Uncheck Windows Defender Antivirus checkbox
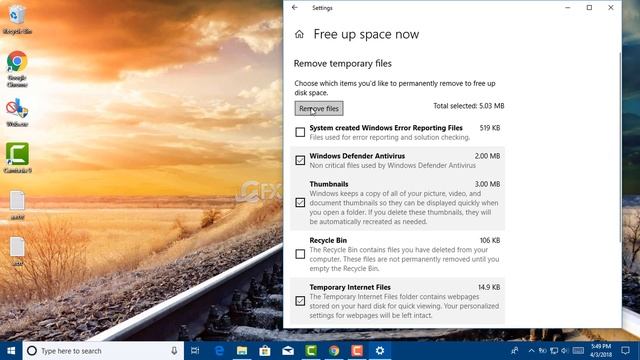640x360 pixels. 300,160
